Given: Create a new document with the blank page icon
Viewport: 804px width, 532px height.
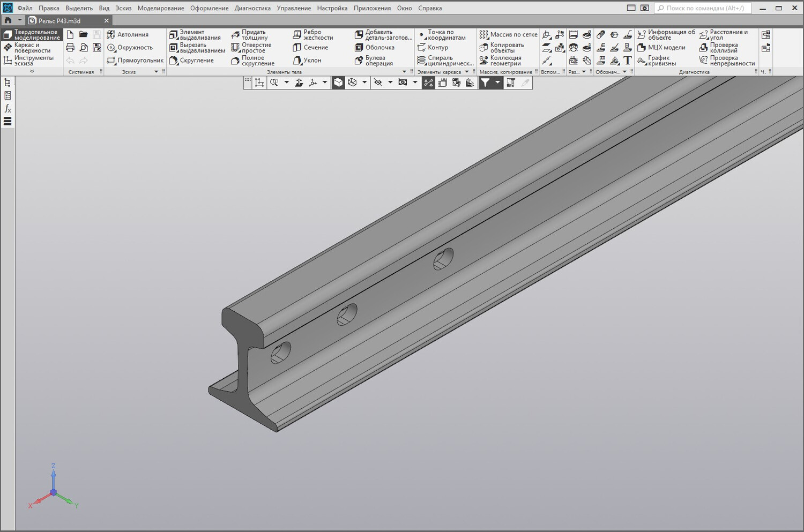Looking at the screenshot, I should click(70, 34).
